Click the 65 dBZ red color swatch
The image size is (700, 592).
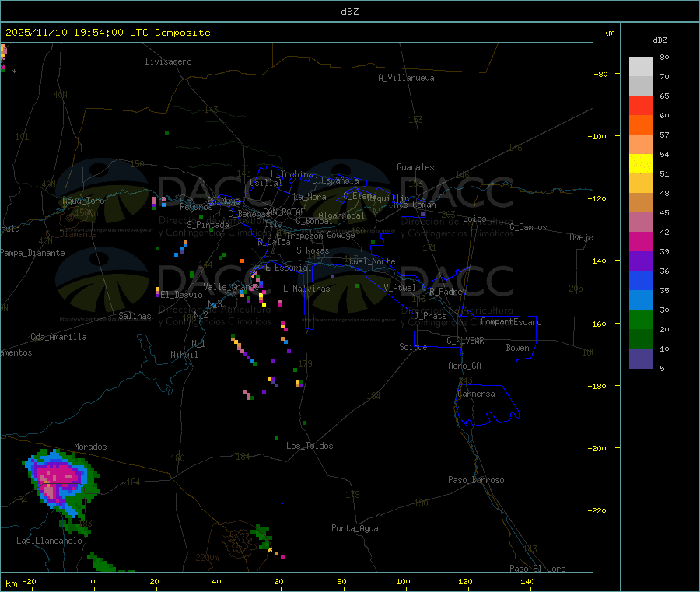coord(641,105)
